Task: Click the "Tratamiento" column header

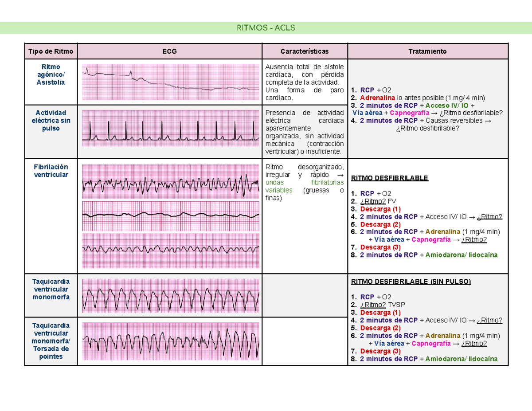Action: coord(427,51)
